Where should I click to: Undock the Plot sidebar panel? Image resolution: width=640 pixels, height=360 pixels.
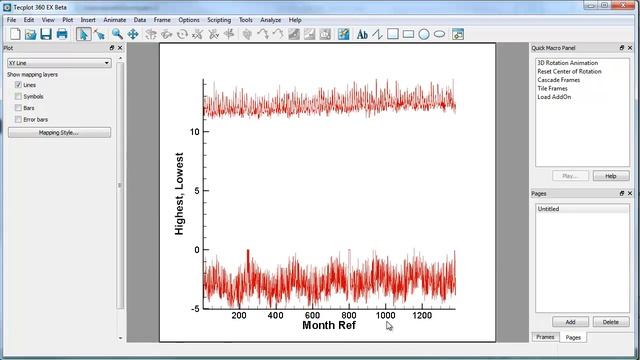pyautogui.click(x=112, y=48)
